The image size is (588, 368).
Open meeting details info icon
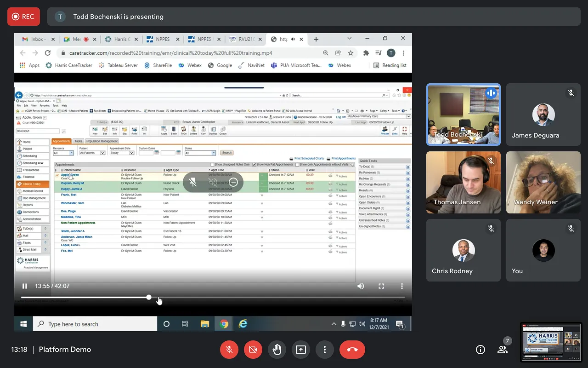point(481,350)
